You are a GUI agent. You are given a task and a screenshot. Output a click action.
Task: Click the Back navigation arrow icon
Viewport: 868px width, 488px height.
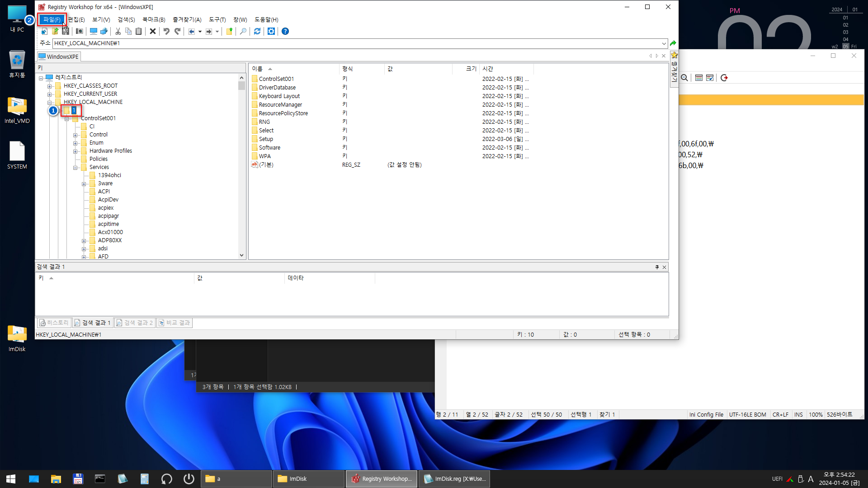pyautogui.click(x=192, y=31)
